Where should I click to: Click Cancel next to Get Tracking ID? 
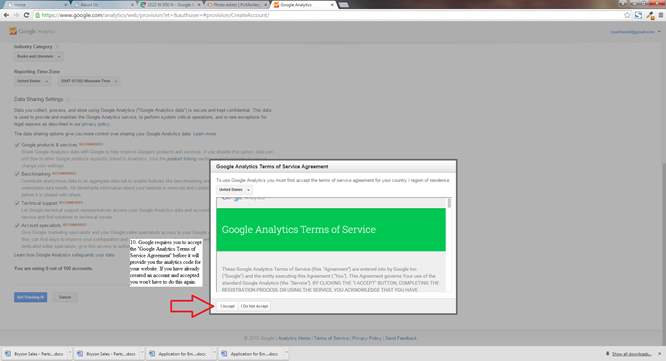(x=65, y=297)
